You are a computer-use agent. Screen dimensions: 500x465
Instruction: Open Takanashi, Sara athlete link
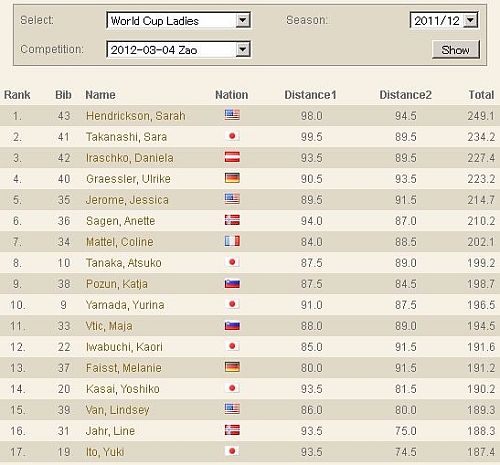click(x=126, y=137)
